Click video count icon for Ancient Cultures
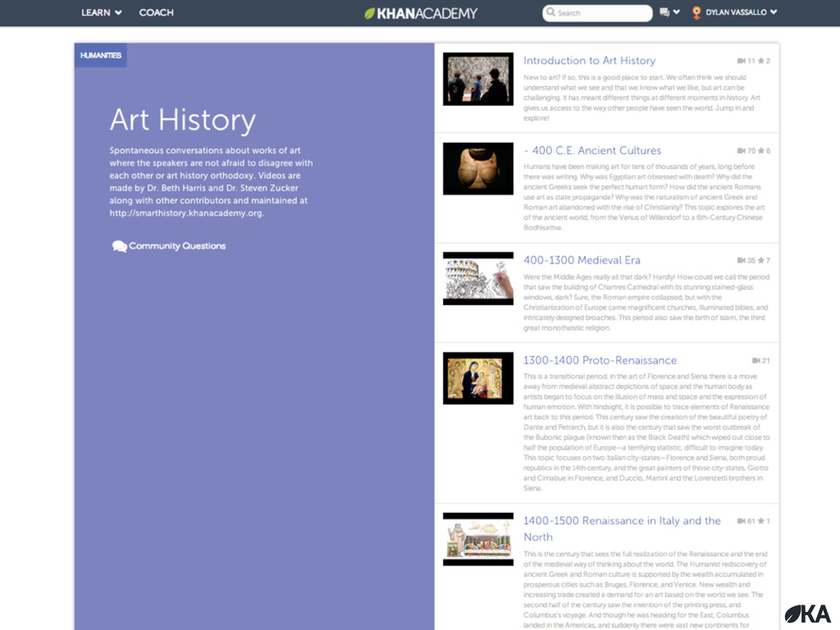 [742, 151]
